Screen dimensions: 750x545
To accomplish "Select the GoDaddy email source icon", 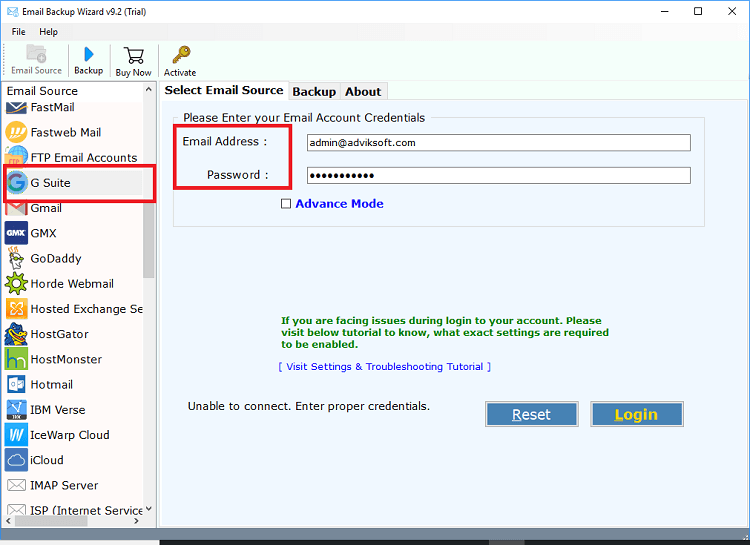I will (x=16, y=258).
